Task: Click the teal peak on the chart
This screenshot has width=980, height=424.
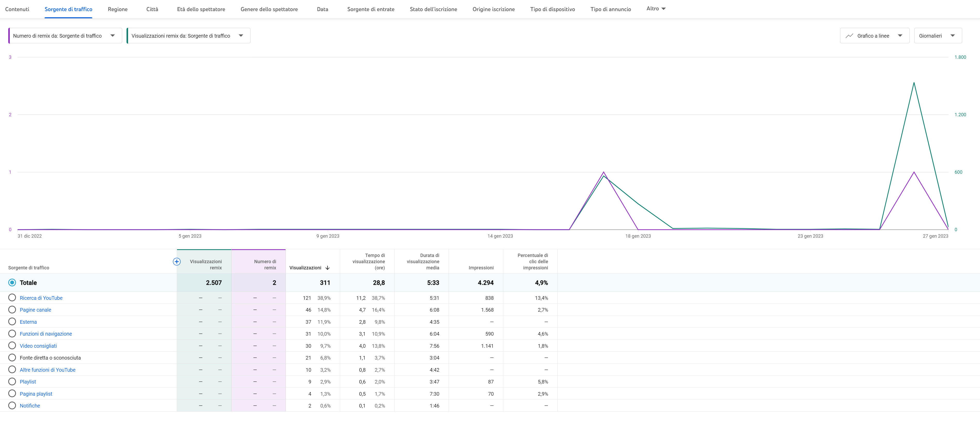Action: [914, 82]
